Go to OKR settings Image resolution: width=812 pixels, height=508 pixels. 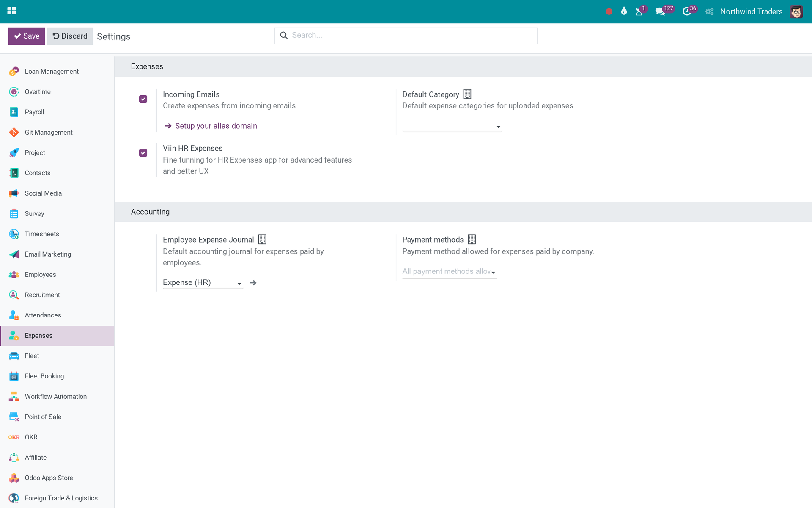[x=57, y=437]
